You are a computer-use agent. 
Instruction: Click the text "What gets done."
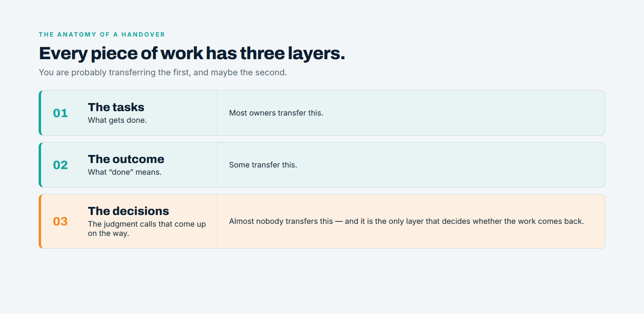[x=118, y=120]
